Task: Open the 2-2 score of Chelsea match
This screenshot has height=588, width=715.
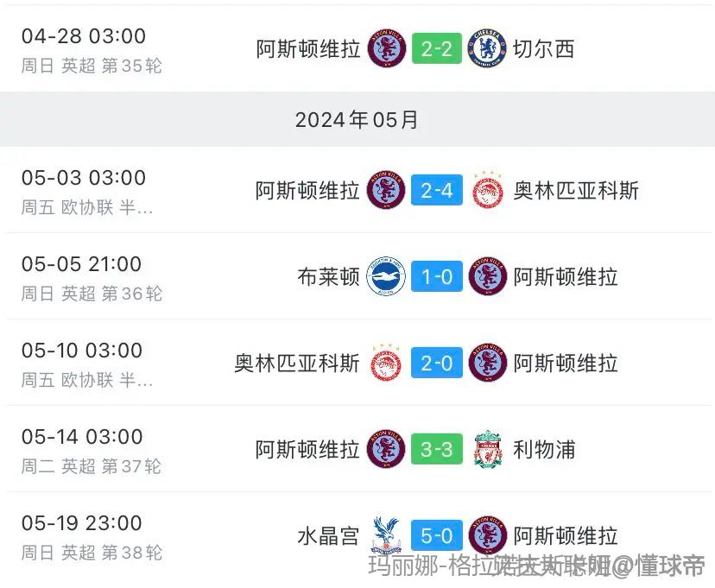Action: [x=437, y=48]
